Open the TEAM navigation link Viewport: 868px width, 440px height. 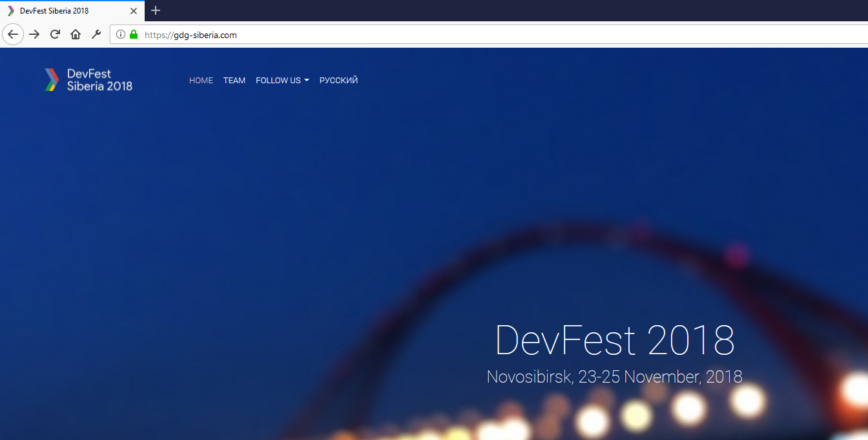tap(234, 81)
